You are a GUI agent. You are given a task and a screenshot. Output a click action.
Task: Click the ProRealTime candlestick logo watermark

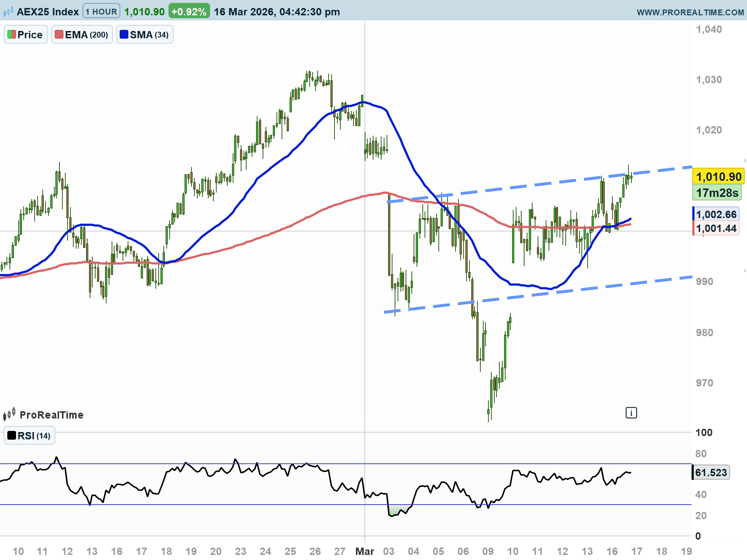click(9, 414)
